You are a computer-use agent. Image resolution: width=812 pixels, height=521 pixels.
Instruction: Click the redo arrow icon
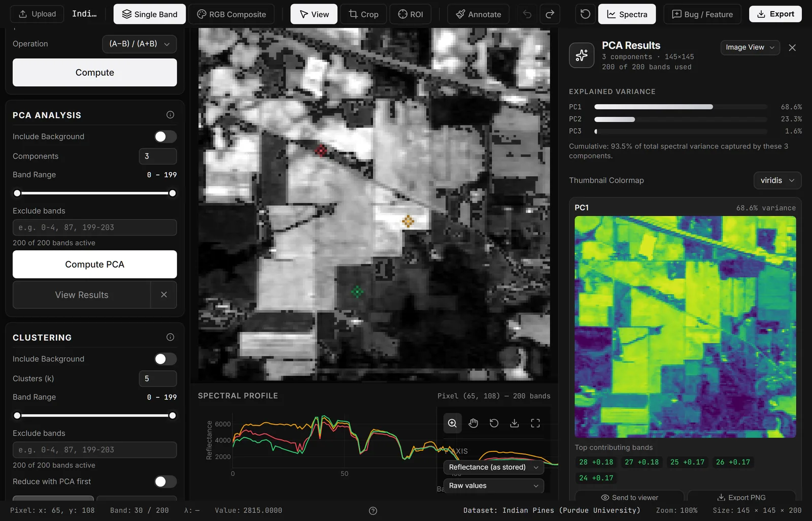[x=550, y=14]
